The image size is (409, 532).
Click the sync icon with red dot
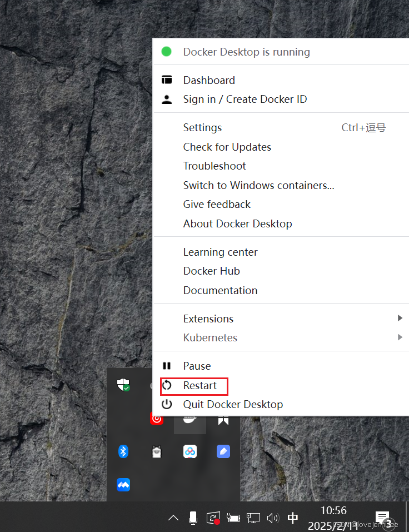[x=213, y=518]
